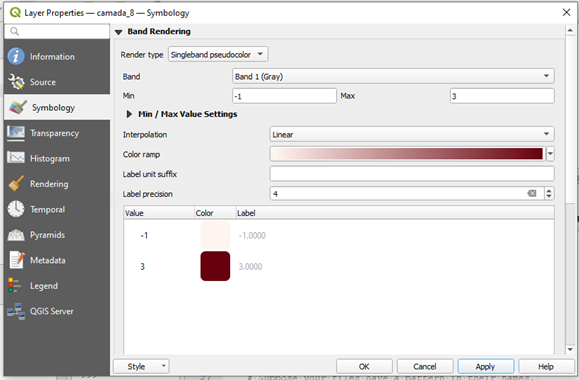Open the Legend icon
The height and width of the screenshot is (380, 579).
coord(15,285)
